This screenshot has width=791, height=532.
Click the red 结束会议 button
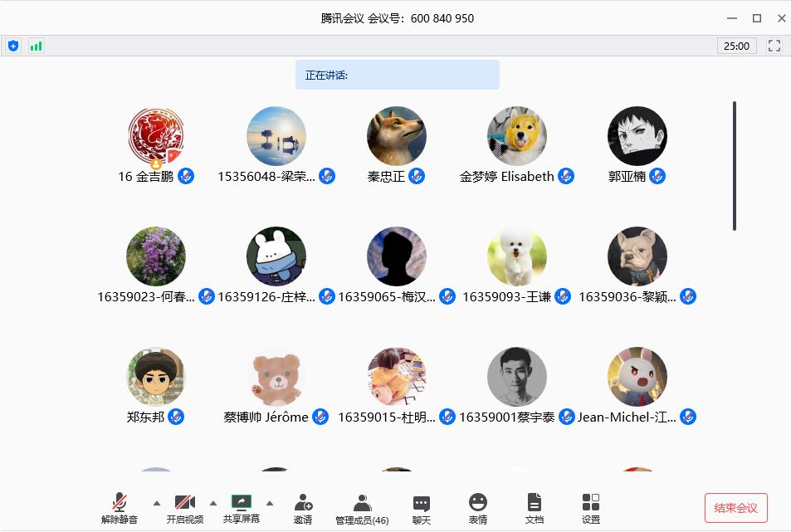click(x=736, y=508)
